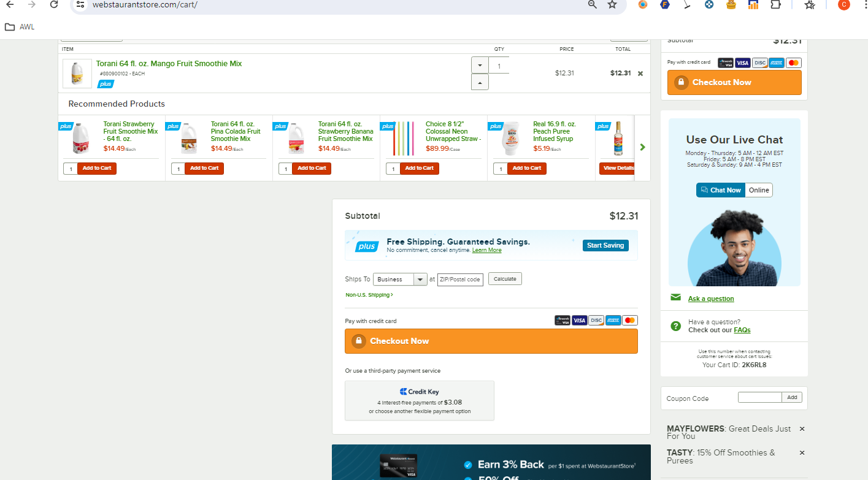Calculate shipping with the Calculate button
Viewport: 868px width, 480px height.
[505, 279]
